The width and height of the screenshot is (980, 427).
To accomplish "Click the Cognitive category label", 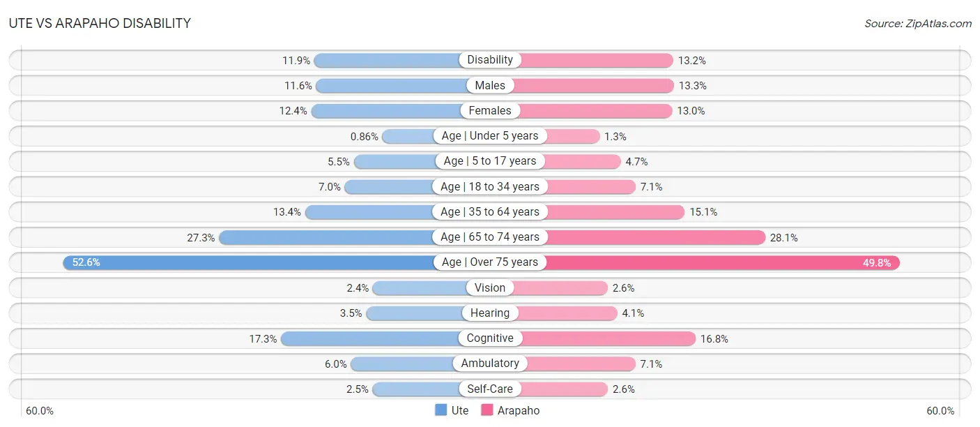I will (490, 338).
